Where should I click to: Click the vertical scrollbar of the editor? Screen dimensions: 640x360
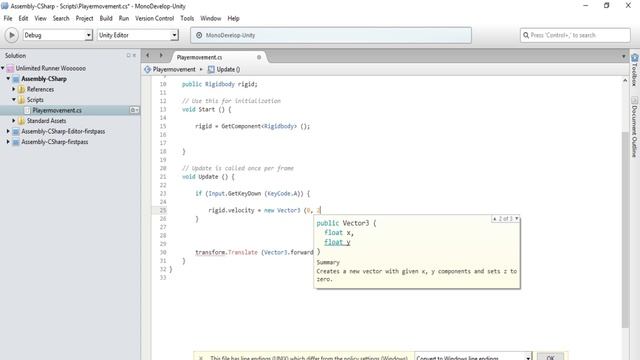click(x=625, y=229)
